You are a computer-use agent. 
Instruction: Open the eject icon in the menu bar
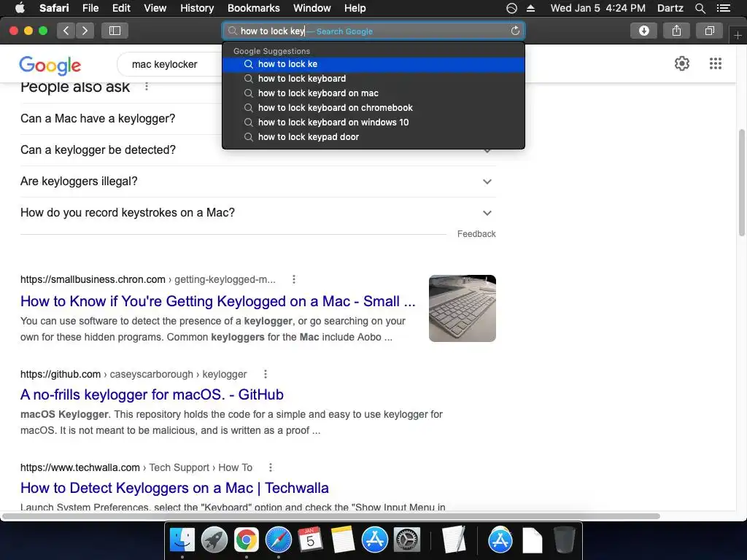[x=531, y=8]
